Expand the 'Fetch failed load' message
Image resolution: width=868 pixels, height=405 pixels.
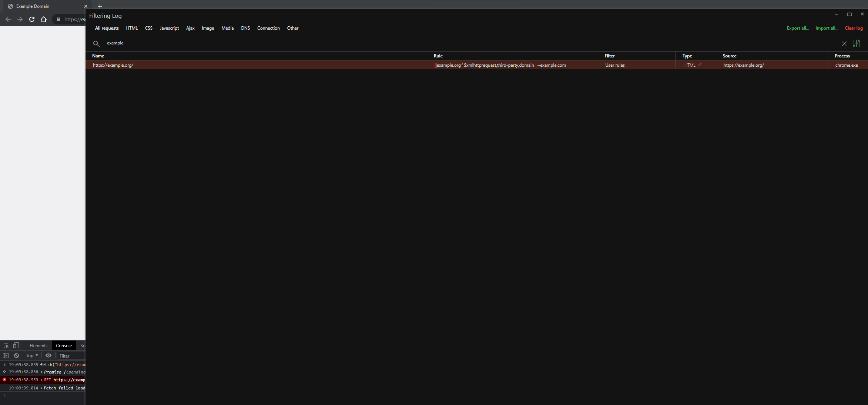[x=41, y=388]
